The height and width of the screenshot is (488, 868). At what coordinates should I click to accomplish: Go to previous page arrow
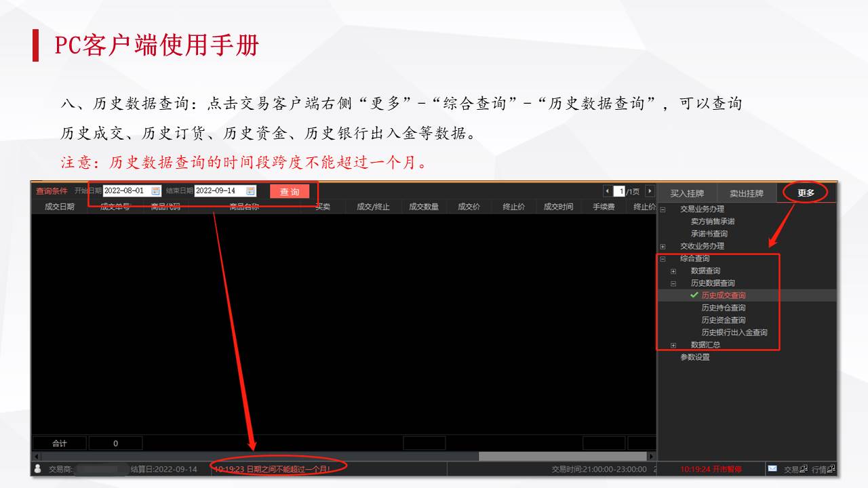(x=607, y=191)
